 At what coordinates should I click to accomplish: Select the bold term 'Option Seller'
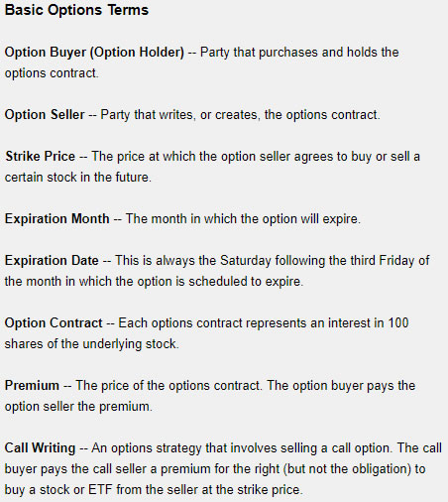(x=45, y=115)
